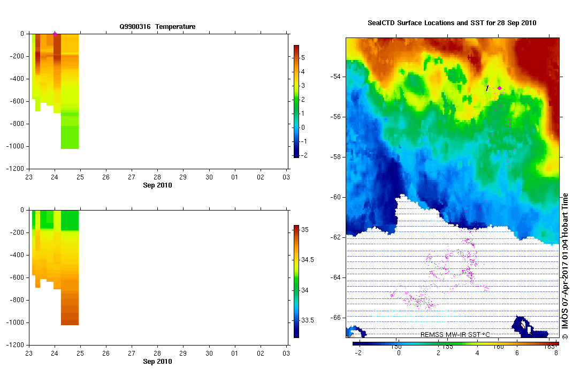Image resolution: width=588 pixels, height=375 pixels.
Task: Click 'Sep 2010' label under the salinity plot
Action: 157,362
